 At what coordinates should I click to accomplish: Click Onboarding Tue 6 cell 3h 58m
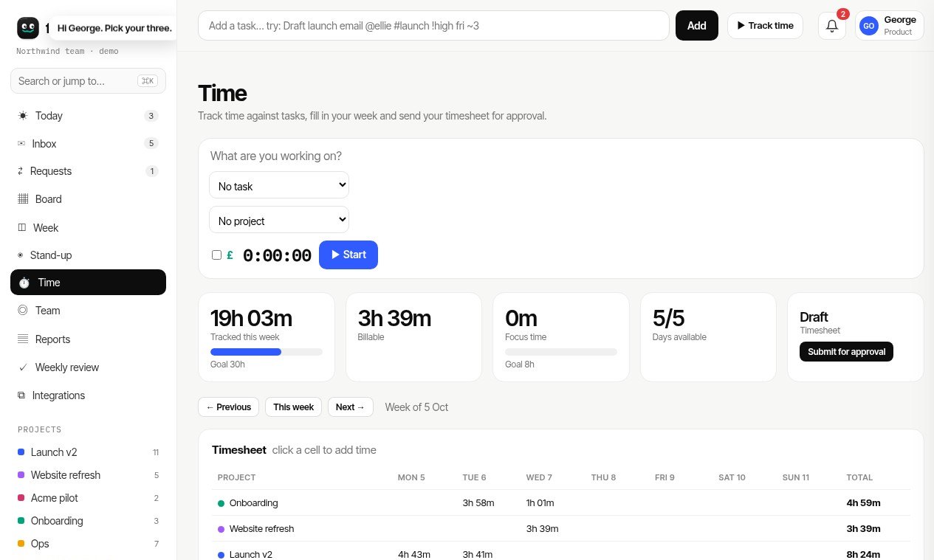[x=478, y=503]
